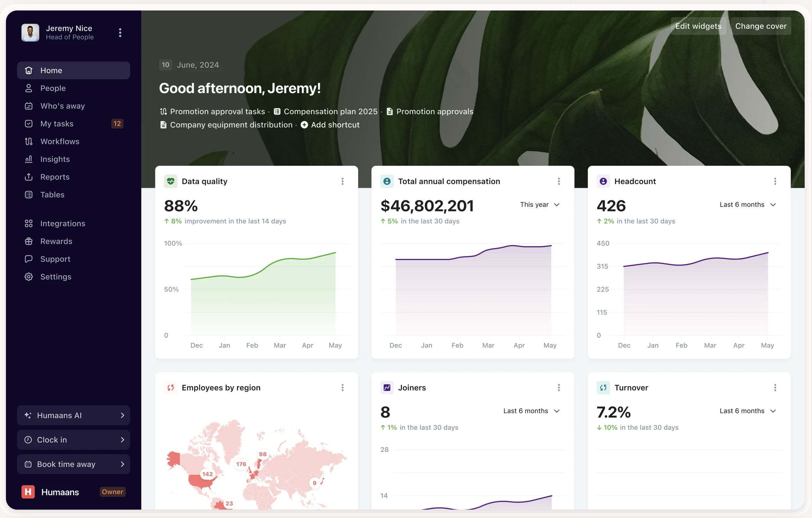This screenshot has height=518, width=812.
Task: Click the Reports upload icon
Action: 29,177
